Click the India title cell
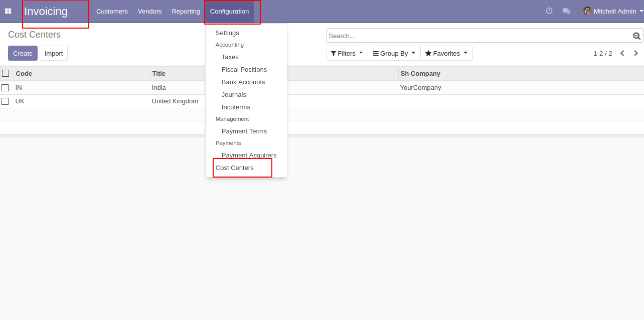 click(159, 87)
